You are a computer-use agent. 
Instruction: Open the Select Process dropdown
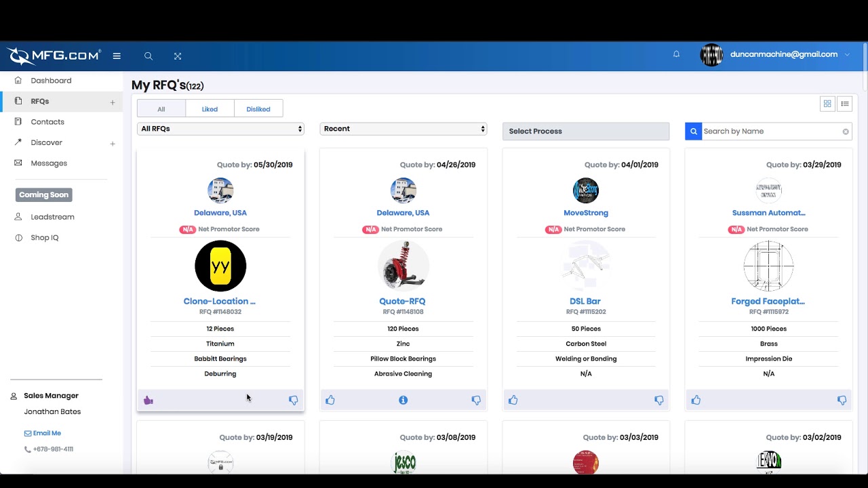coord(586,131)
